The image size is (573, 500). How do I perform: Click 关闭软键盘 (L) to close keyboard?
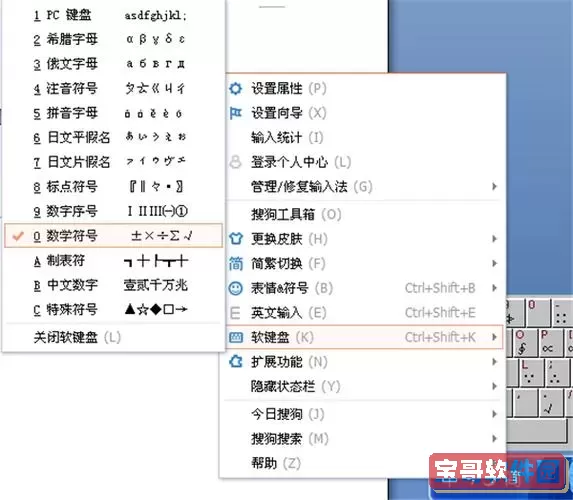pyautogui.click(x=113, y=337)
